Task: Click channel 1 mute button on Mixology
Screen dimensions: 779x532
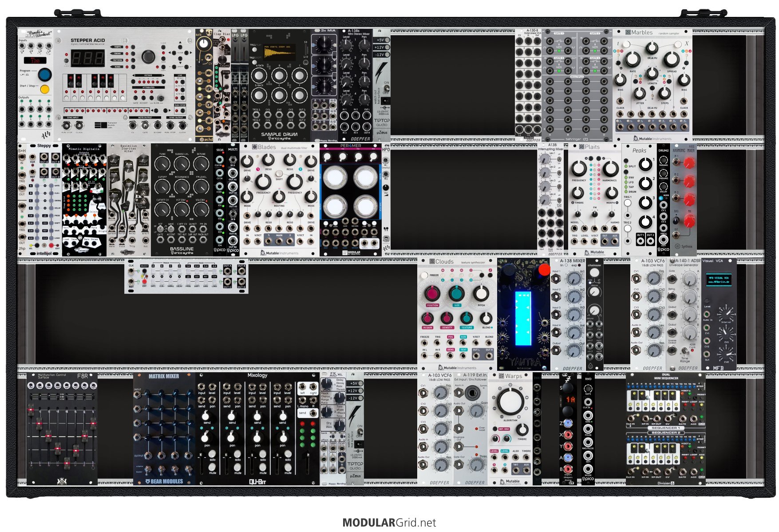Action: [x=213, y=467]
